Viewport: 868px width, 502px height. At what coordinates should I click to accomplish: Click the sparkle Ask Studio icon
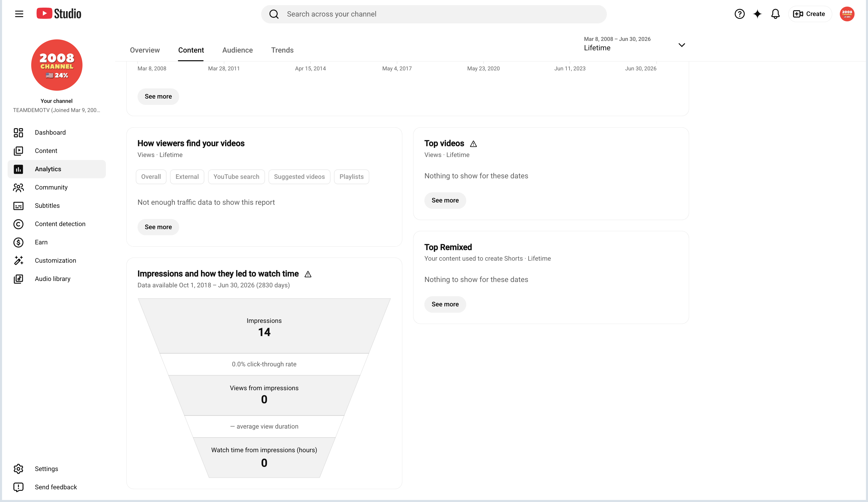[757, 14]
